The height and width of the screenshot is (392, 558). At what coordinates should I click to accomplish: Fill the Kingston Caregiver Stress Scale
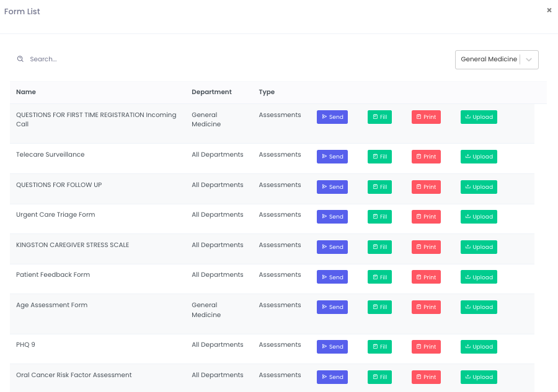click(x=379, y=247)
